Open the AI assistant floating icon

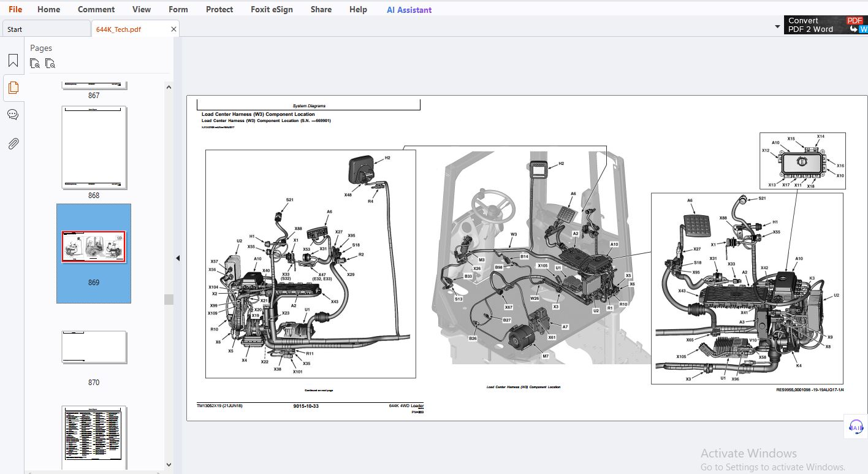coord(856,426)
